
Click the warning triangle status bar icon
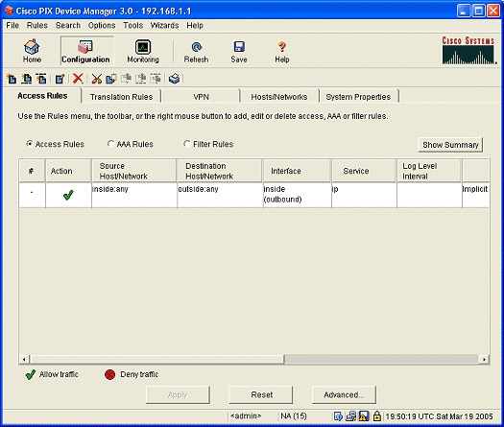tap(364, 416)
